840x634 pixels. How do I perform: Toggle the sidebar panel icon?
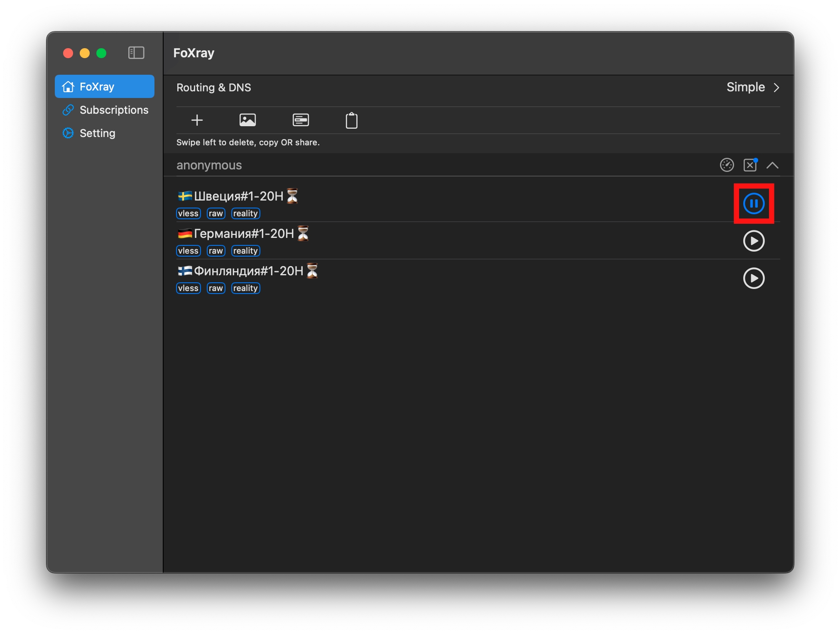pyautogui.click(x=136, y=53)
